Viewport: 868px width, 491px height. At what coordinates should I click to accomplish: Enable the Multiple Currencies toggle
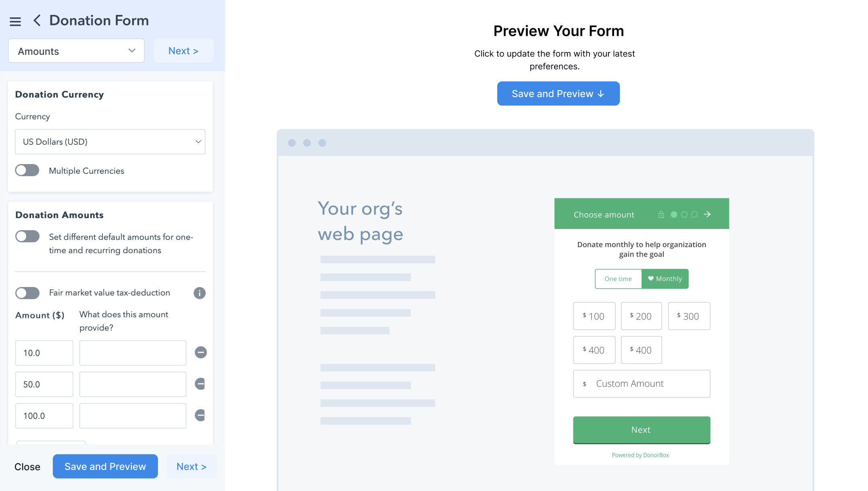[27, 171]
